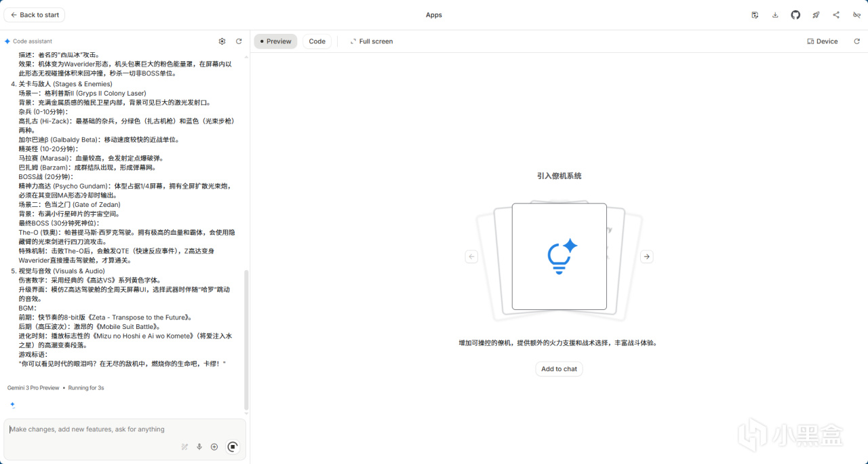Reload the app preview
This screenshot has height=464, width=868.
(856, 41)
